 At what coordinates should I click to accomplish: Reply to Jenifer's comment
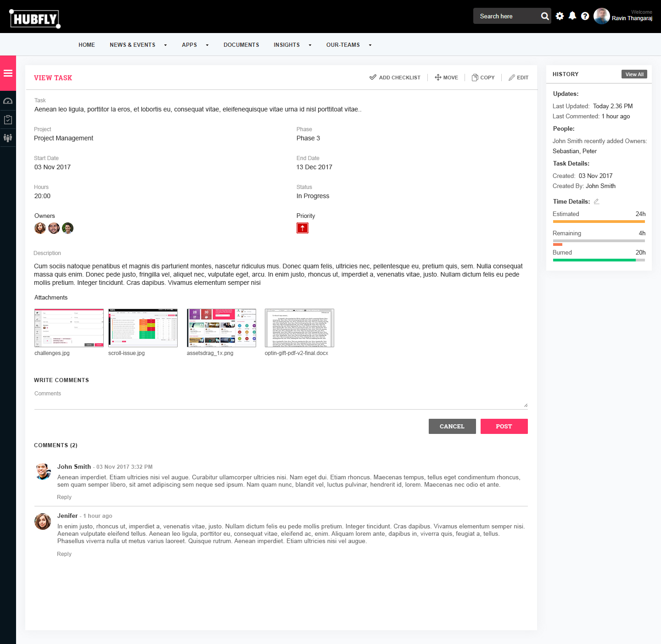(64, 554)
